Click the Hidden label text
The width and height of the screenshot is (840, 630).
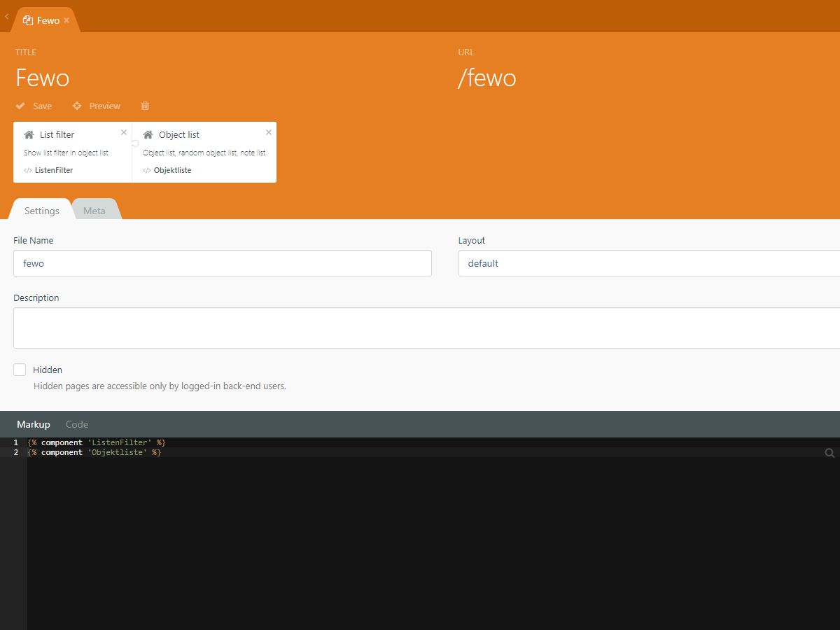48,370
